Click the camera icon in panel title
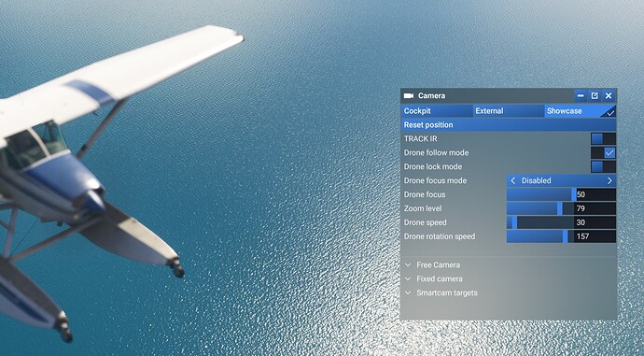Image resolution: width=644 pixels, height=356 pixels. click(x=408, y=96)
